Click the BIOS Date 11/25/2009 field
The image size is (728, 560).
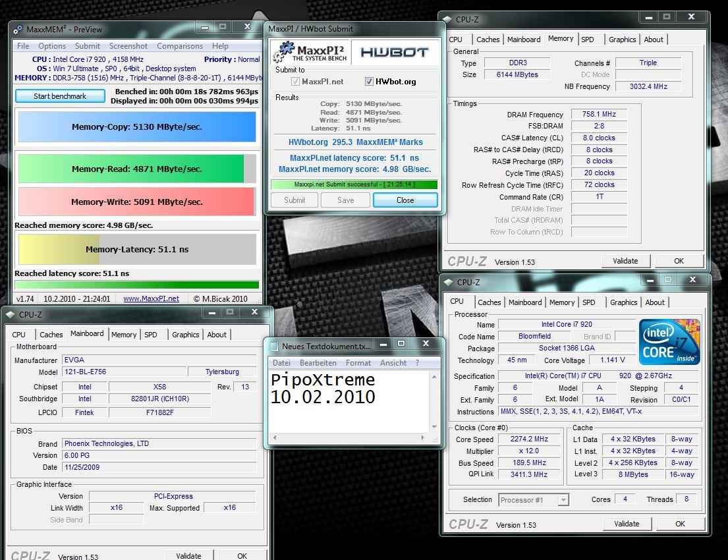click(x=159, y=468)
